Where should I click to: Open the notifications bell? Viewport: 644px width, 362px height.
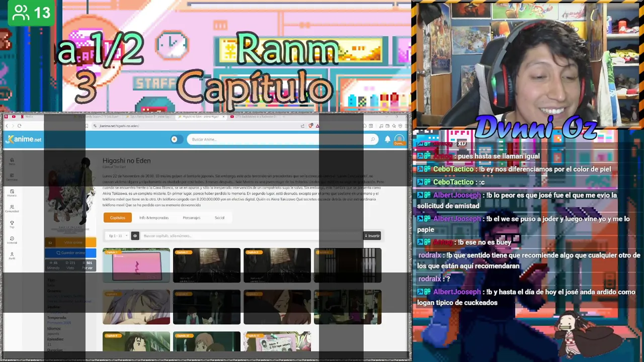387,139
